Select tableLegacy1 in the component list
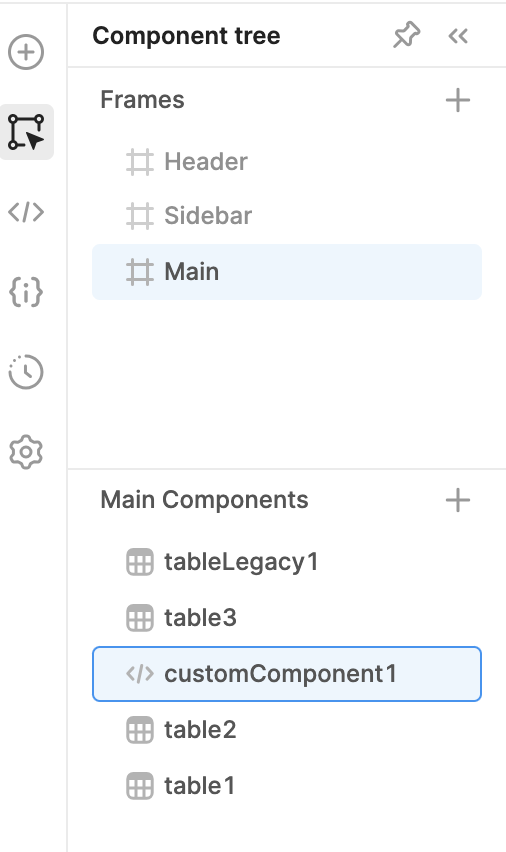This screenshot has height=852, width=506. pos(287,562)
